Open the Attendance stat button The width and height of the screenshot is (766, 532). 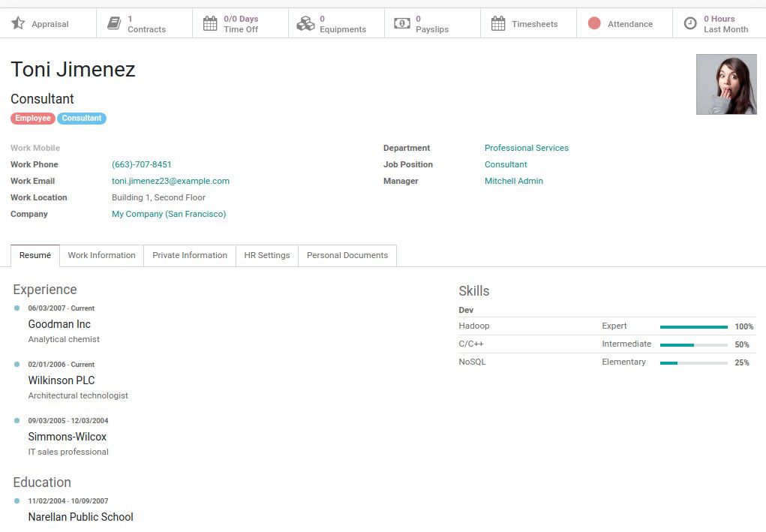[x=624, y=23]
